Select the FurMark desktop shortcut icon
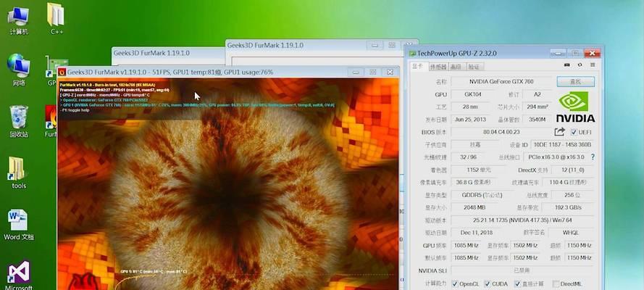 pyautogui.click(x=51, y=121)
